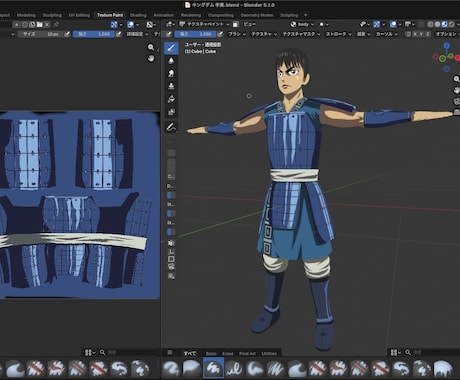This screenshot has width=460, height=380.
Task: Click the zoom magnifier in the image editor
Action: click(x=151, y=47)
